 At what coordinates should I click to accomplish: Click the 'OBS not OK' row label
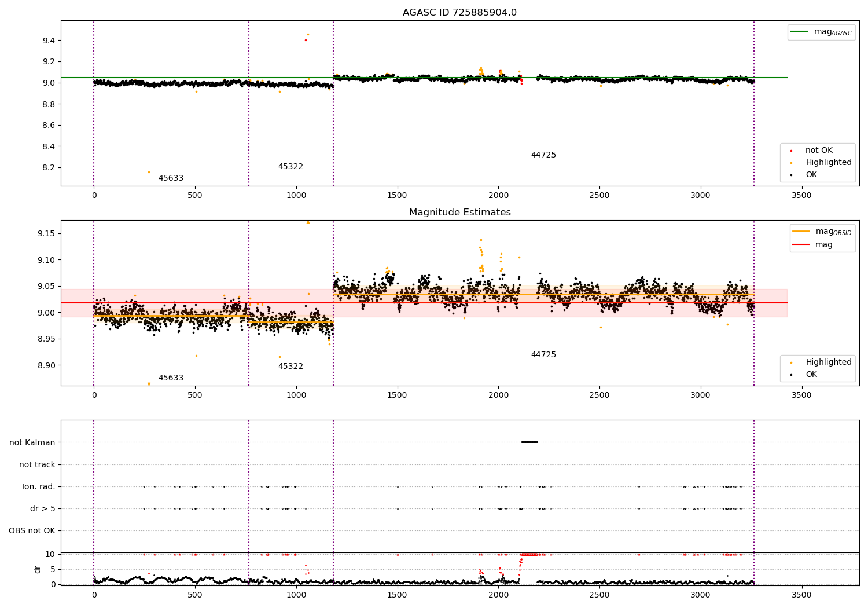32,530
